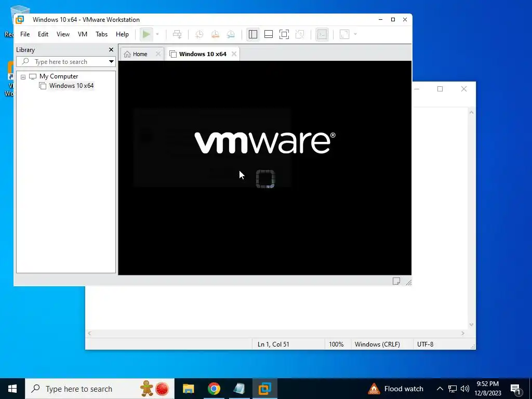The height and width of the screenshot is (399, 532).
Task: Click Take Snapshot toolbar icon
Action: point(199,34)
